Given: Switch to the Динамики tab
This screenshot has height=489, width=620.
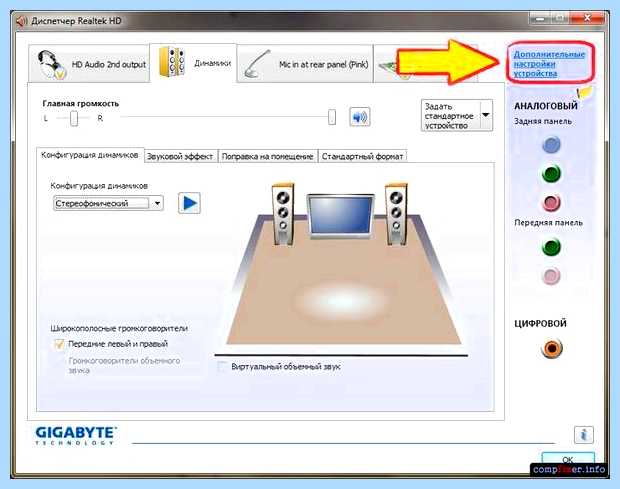Looking at the screenshot, I should [x=193, y=63].
